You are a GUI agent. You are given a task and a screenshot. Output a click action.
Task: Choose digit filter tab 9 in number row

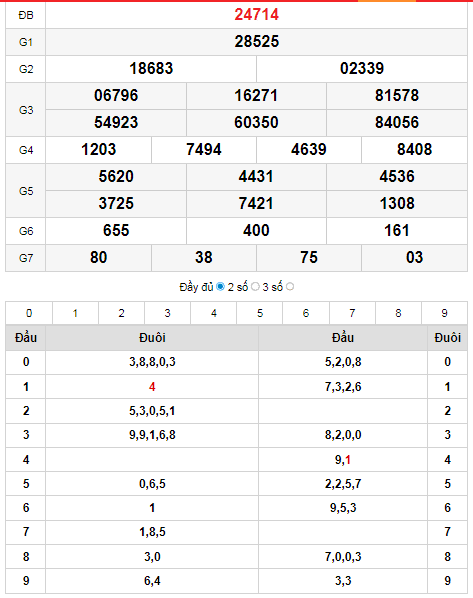(444, 313)
